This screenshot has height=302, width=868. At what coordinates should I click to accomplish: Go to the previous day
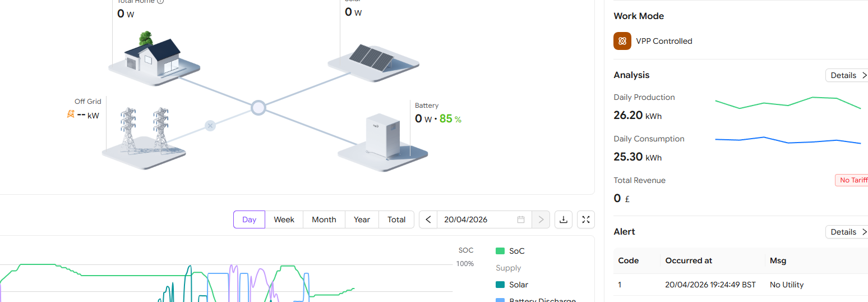(428, 219)
